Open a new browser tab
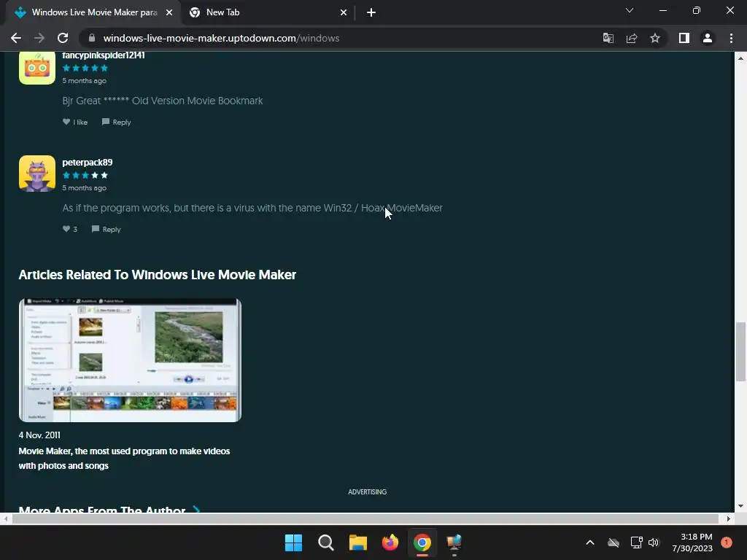 click(371, 13)
